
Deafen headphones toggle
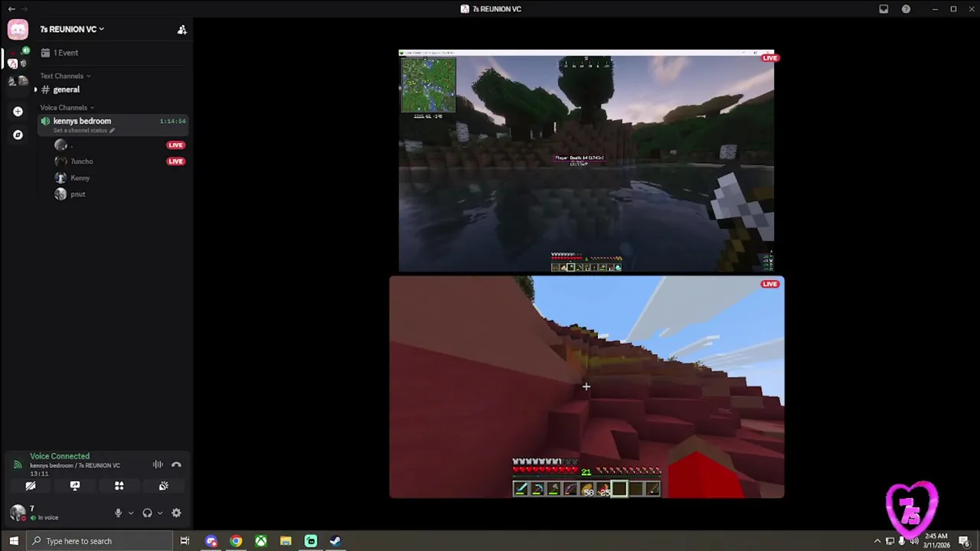pos(147,514)
